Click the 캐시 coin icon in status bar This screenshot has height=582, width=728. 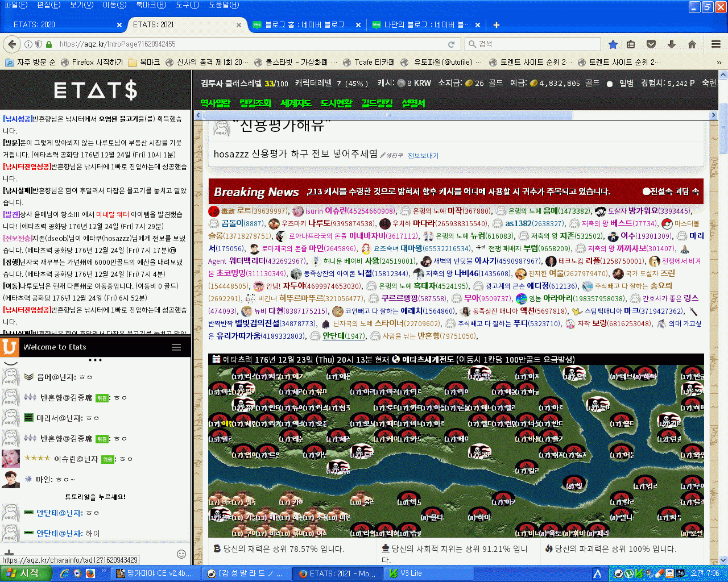point(402,83)
